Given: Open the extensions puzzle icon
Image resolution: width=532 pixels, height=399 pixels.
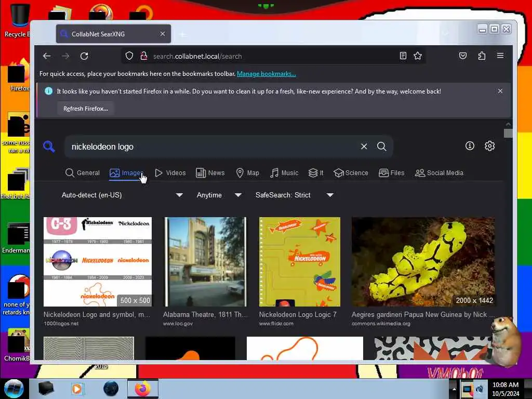Looking at the screenshot, I should pos(482,56).
